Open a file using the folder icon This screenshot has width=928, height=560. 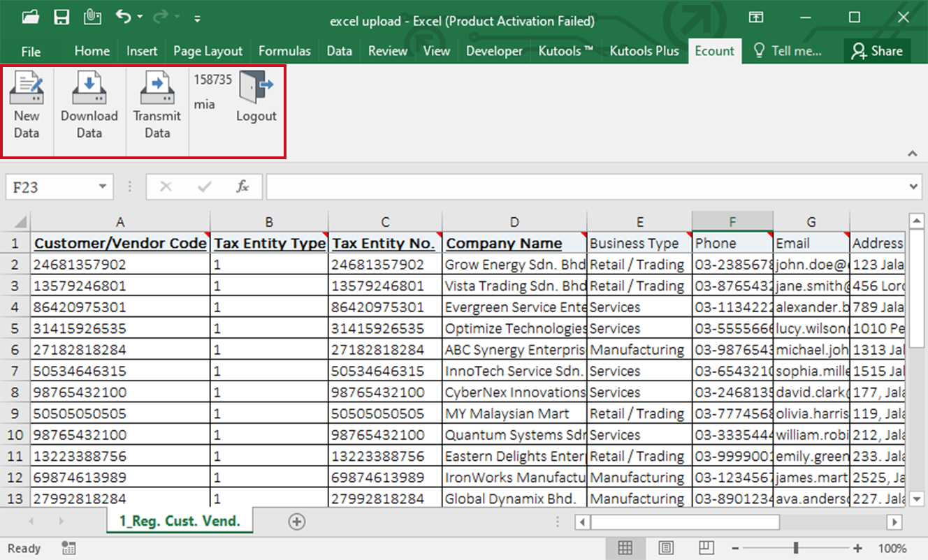(30, 17)
